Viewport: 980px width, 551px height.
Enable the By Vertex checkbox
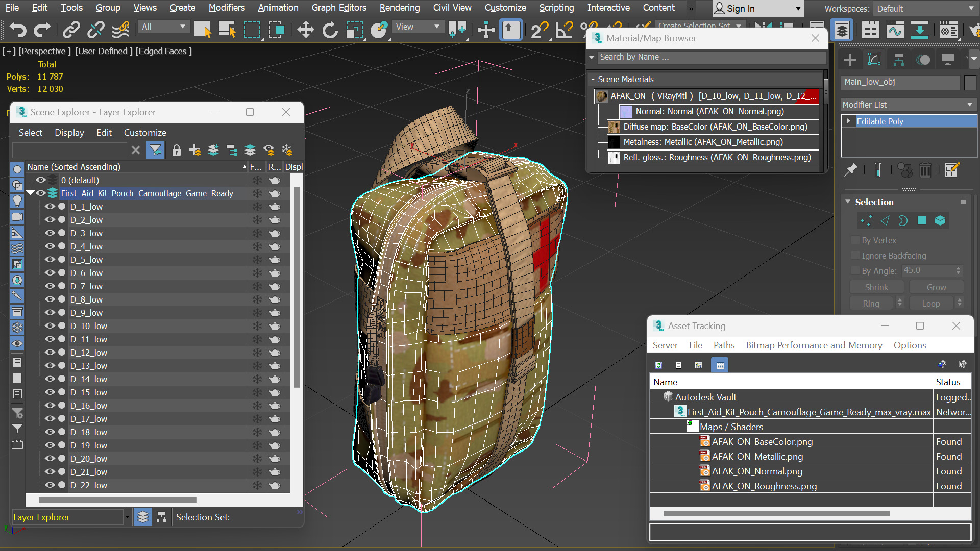click(855, 240)
